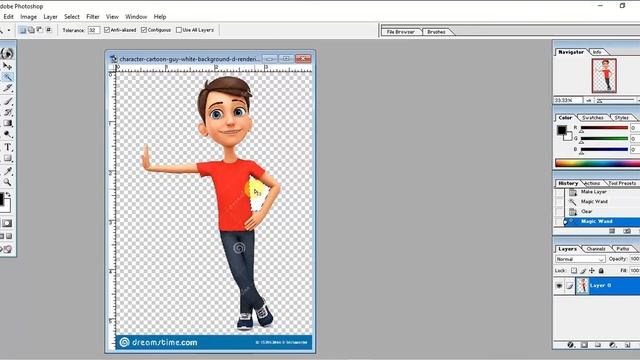Select the Gradient tool in the toolbox
The height and width of the screenshot is (360, 640).
(x=7, y=123)
